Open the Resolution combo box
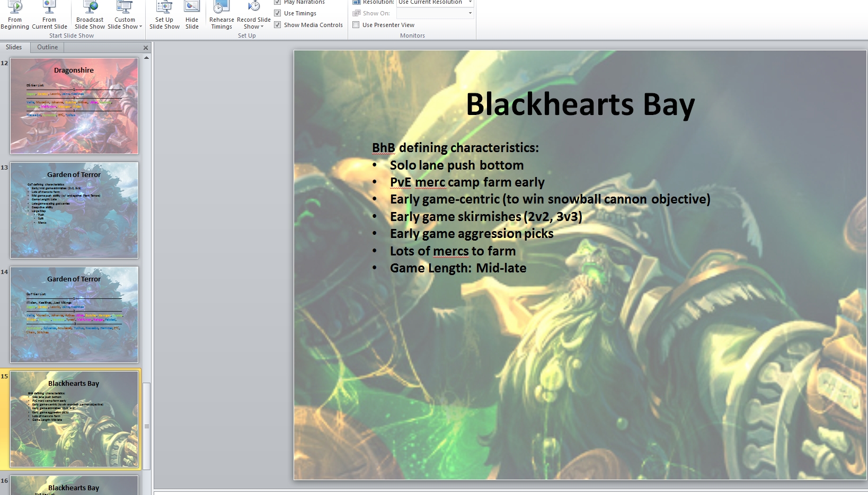Viewport: 868px width, 495px height. click(435, 2)
